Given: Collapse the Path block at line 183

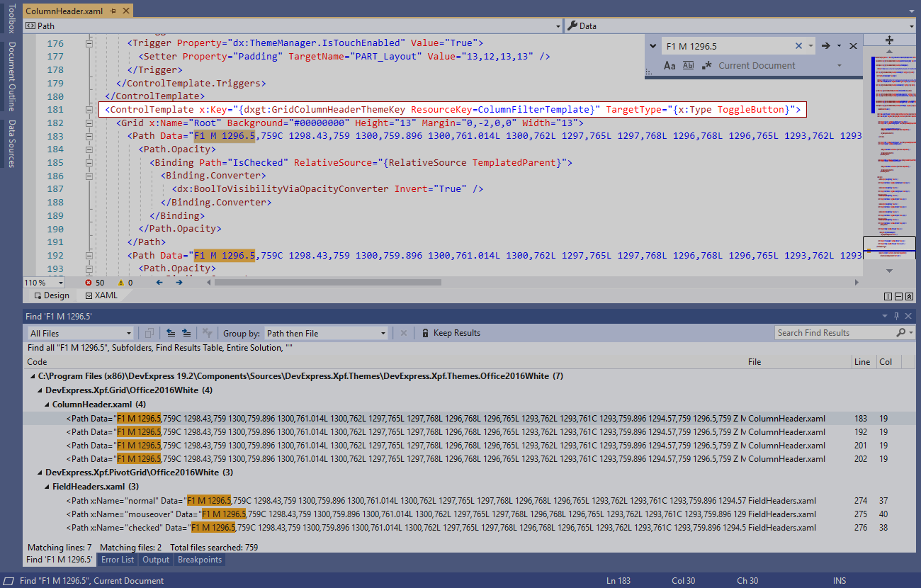Looking at the screenshot, I should click(x=89, y=136).
